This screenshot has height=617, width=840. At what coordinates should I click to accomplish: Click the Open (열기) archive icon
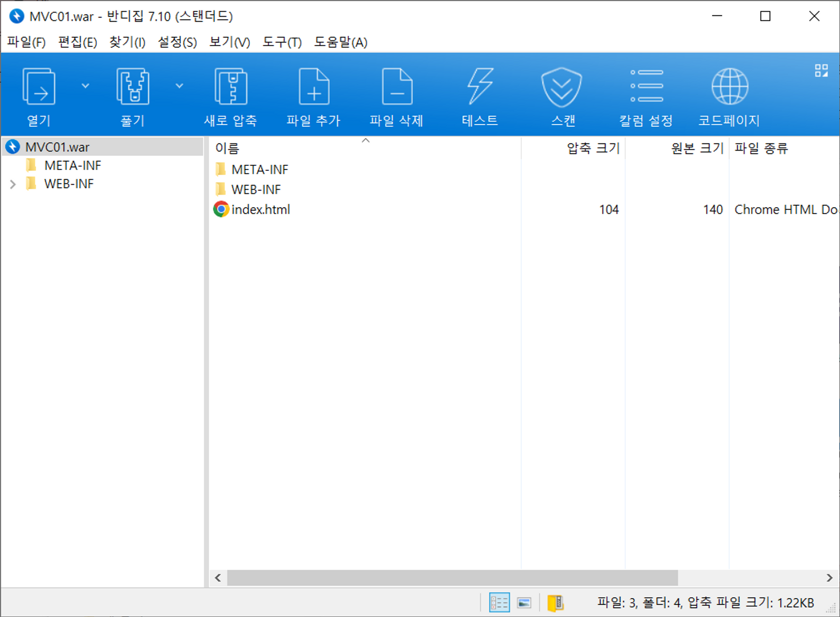(39, 87)
